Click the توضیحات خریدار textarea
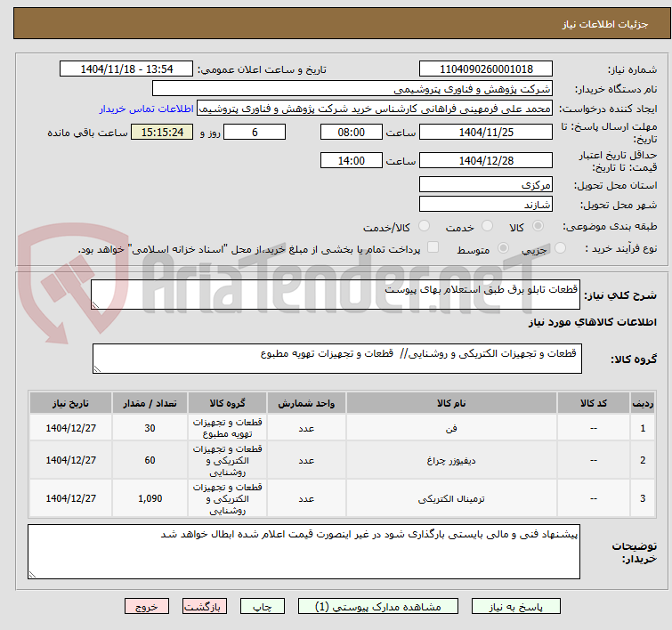This screenshot has width=672, height=630. (304, 552)
